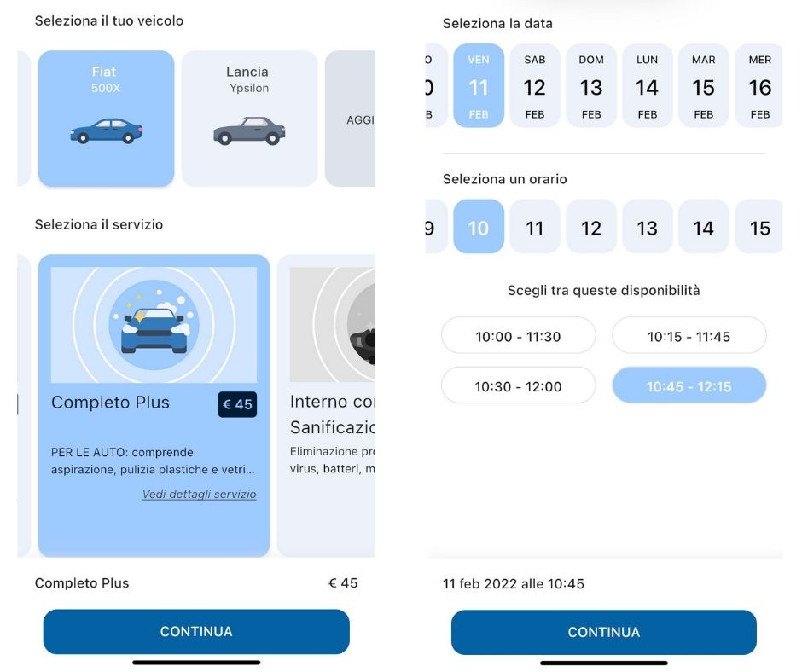Choose the 10:15 - 11:45 time slot
The width and height of the screenshot is (802, 672).
[x=689, y=336]
